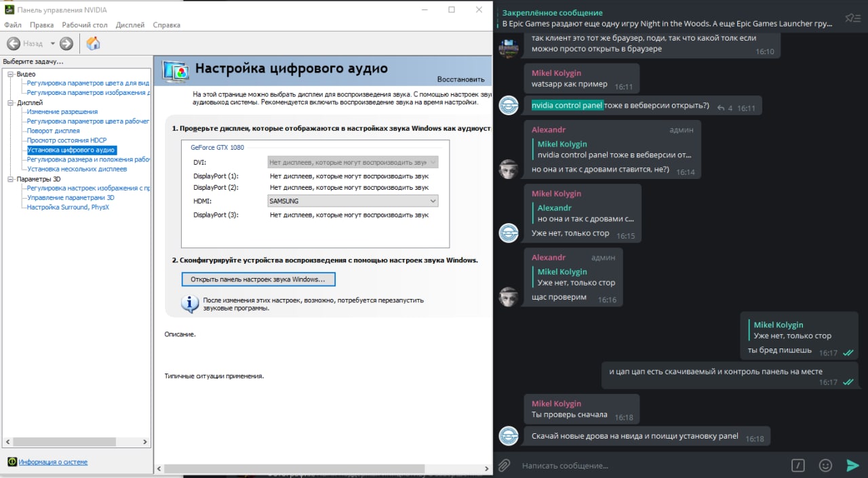Click avatar beside Уже нет 16:15 message
Screen dimensions: 868x478
point(509,233)
